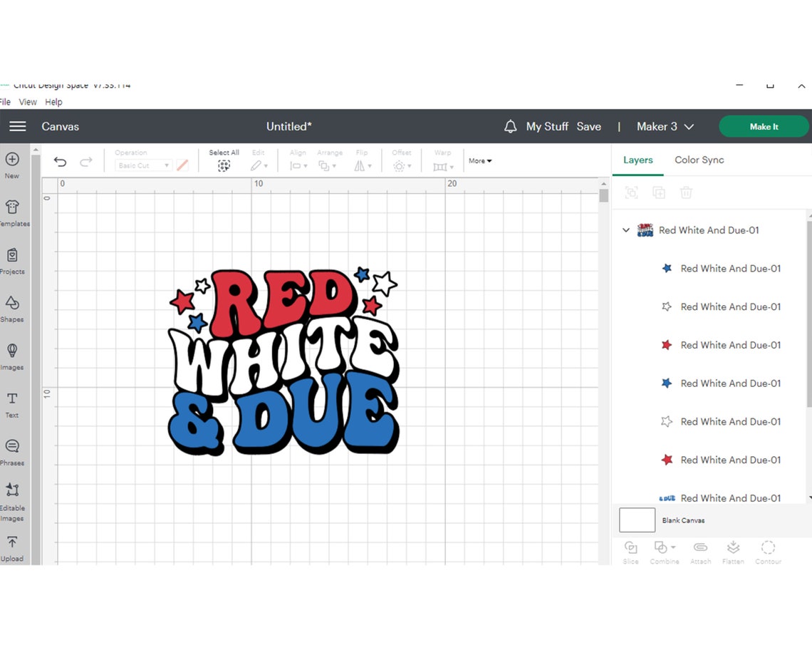
Task: Switch to the Color Sync tab
Action: tap(699, 160)
